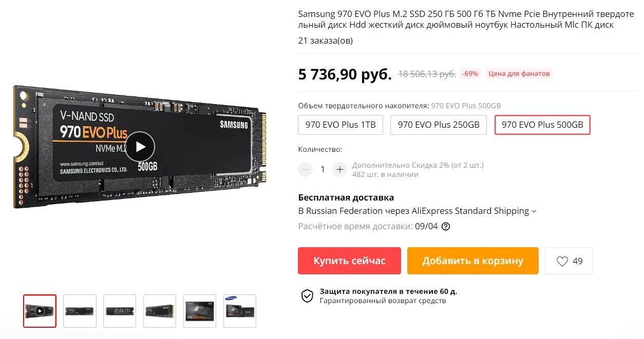Select the 970 EVO Plus 1TB option
The width and height of the screenshot is (644, 339).
(x=340, y=125)
